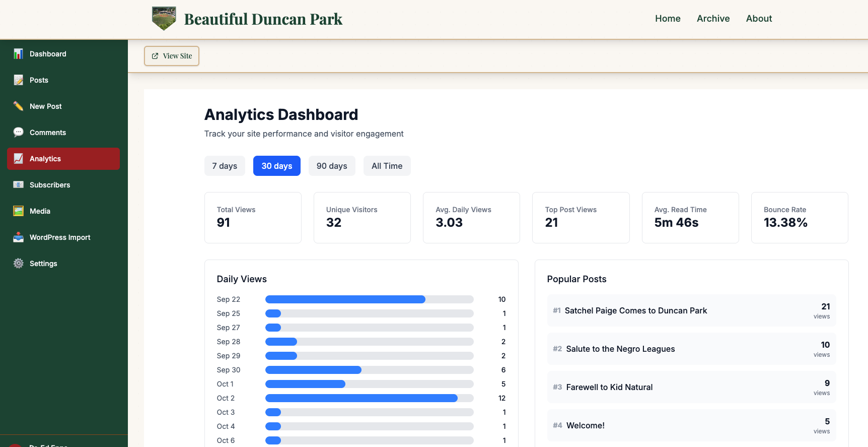This screenshot has height=447, width=868.
Task: Show All Time analytics
Action: [387, 166]
